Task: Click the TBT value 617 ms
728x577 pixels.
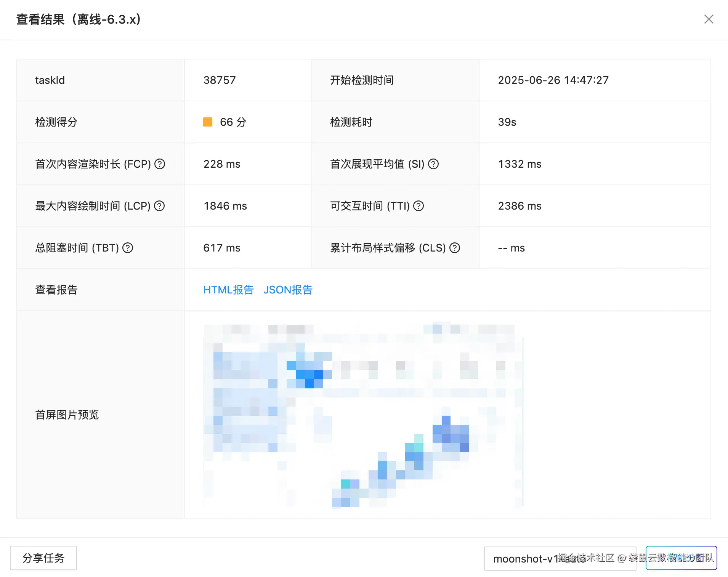Action: coord(222,248)
